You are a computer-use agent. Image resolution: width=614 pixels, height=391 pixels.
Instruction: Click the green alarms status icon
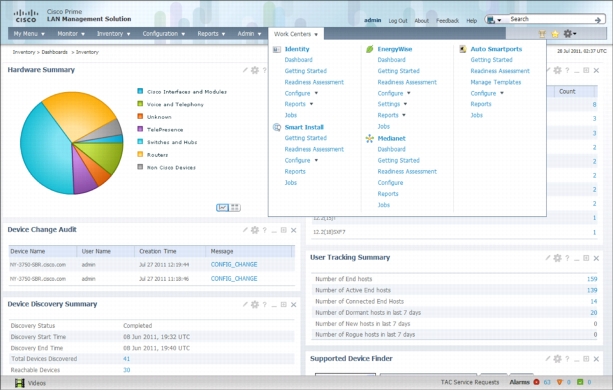(x=580, y=382)
